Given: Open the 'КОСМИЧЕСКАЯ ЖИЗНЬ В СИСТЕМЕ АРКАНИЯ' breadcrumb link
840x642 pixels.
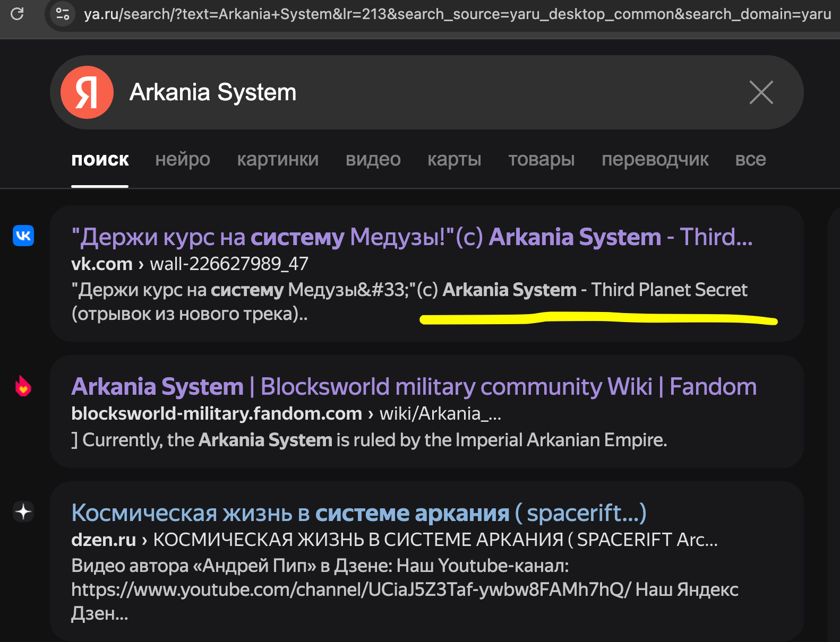Looking at the screenshot, I should coord(435,540).
